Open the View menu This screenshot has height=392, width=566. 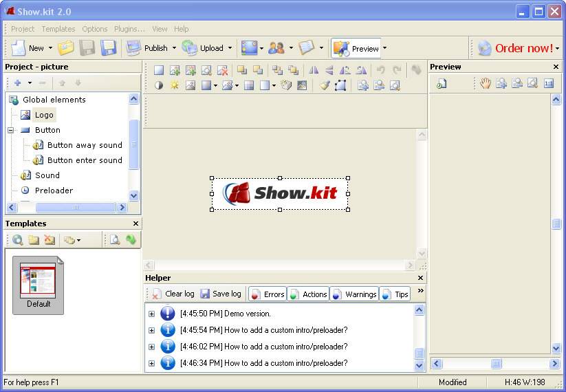click(160, 29)
